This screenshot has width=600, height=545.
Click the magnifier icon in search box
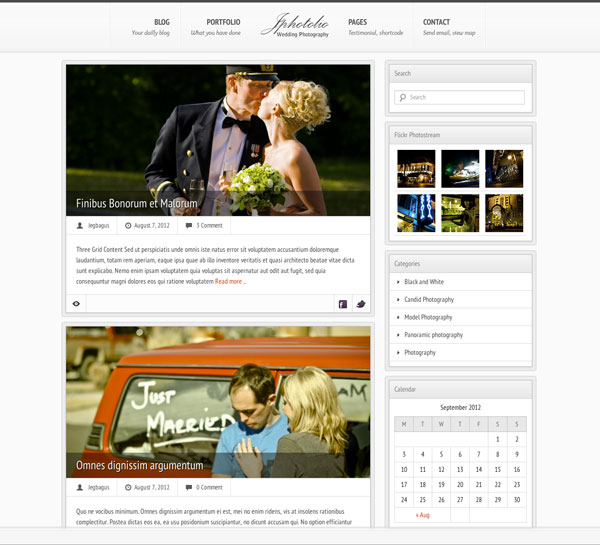tap(402, 98)
